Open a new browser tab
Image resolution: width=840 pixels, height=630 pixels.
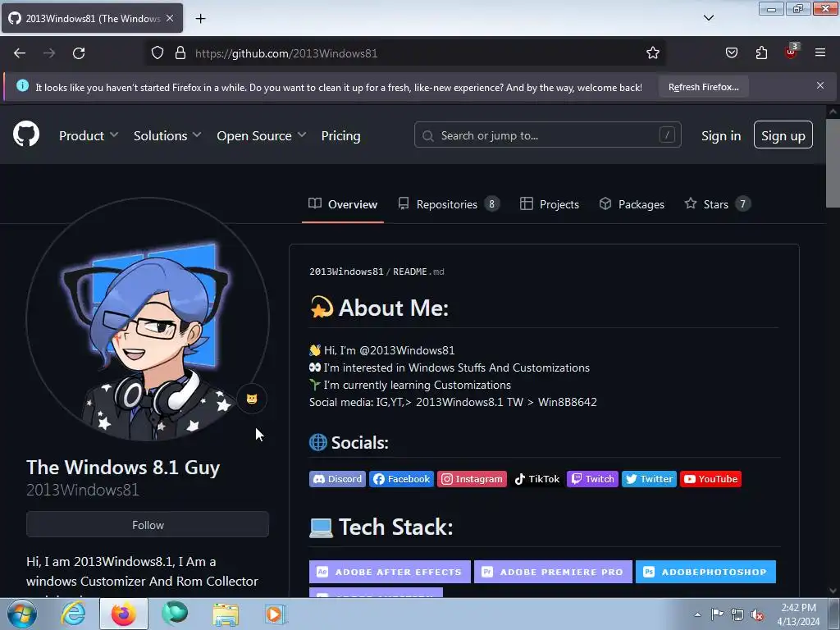click(x=200, y=19)
